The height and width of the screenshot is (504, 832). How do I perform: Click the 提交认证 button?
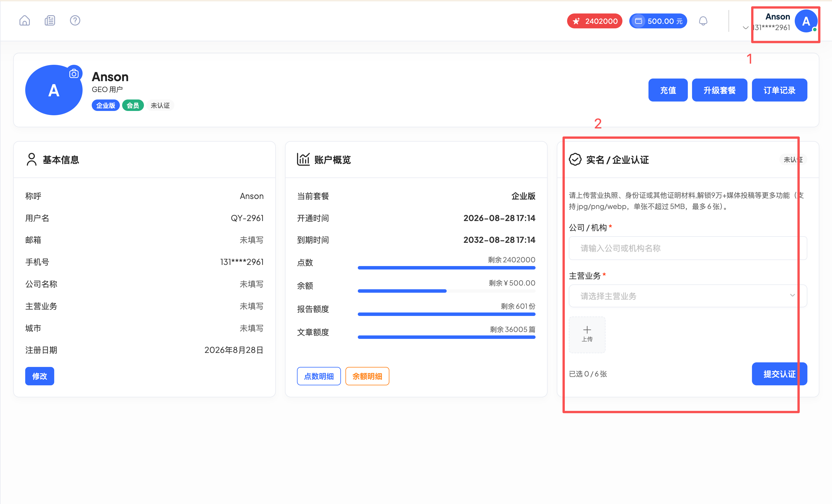click(779, 374)
